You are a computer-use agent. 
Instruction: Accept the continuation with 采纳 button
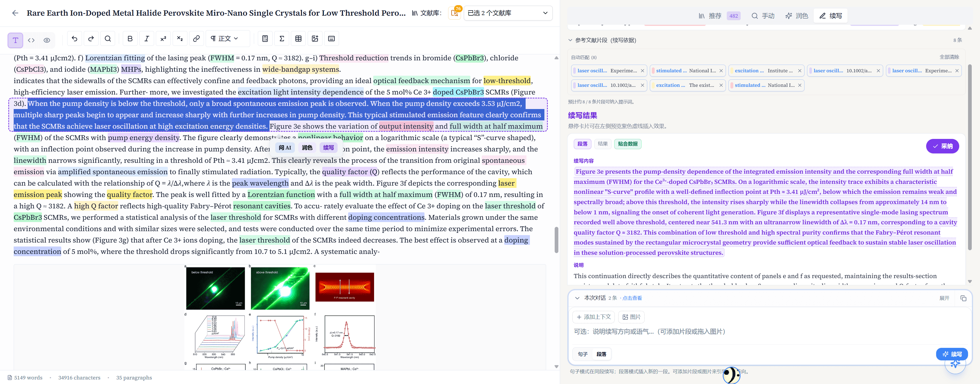[x=942, y=146]
